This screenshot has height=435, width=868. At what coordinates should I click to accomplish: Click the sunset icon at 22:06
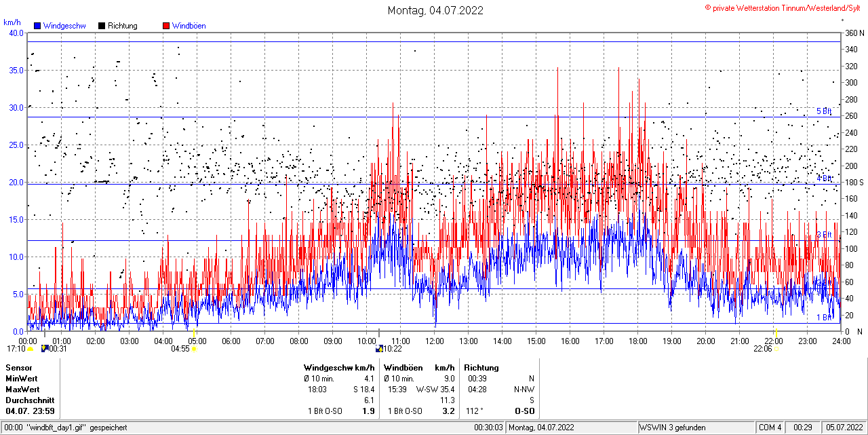point(776,349)
